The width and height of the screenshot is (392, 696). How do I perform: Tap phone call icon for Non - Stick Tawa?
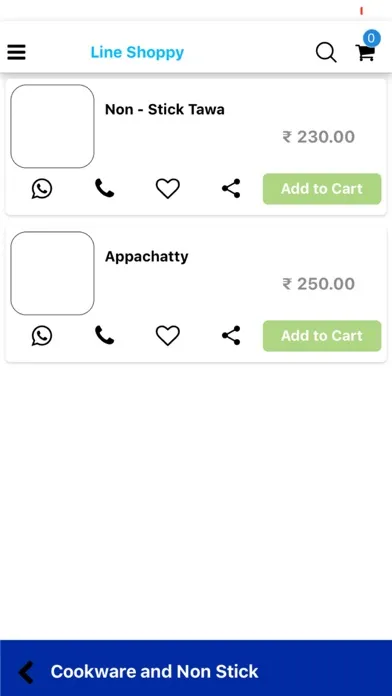[104, 189]
